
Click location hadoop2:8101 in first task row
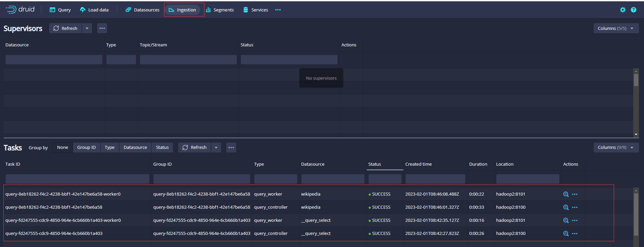coord(511,194)
